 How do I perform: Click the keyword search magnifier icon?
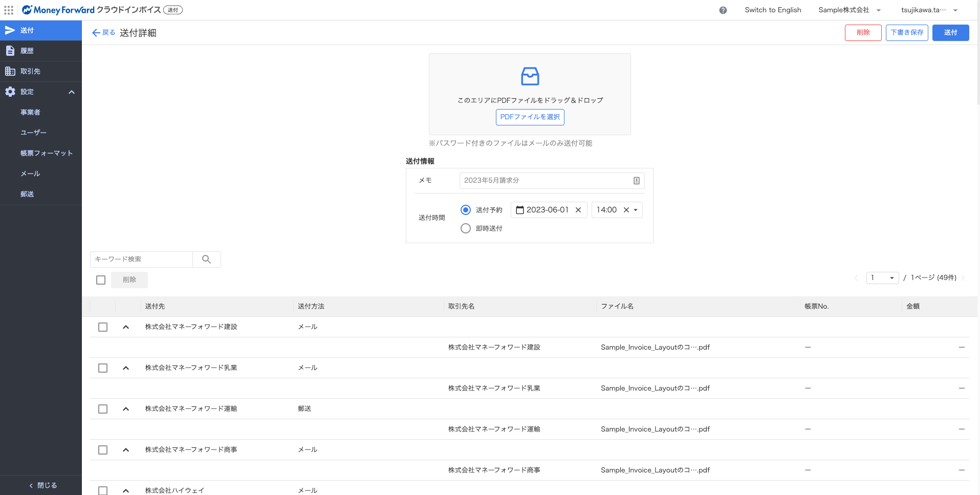pyautogui.click(x=206, y=260)
